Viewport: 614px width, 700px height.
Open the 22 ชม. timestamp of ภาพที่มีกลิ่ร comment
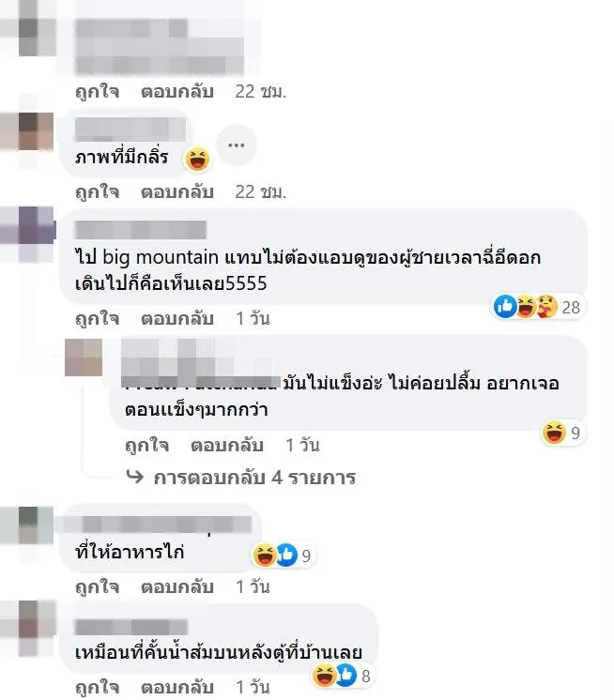click(x=260, y=191)
